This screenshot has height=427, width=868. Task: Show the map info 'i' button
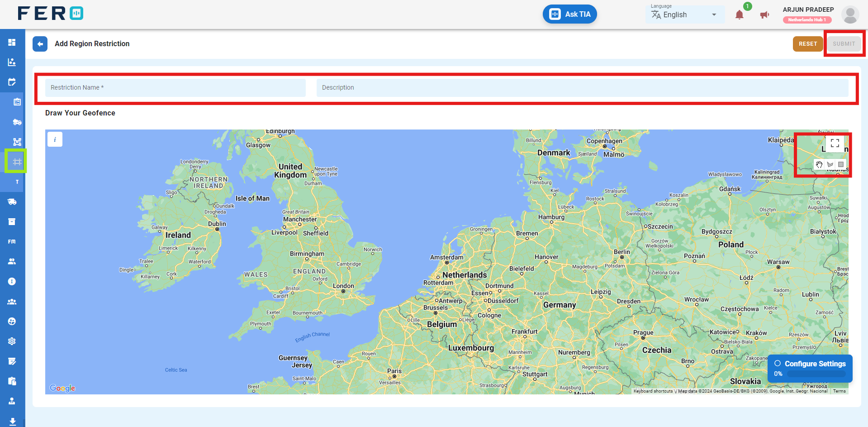coord(55,139)
